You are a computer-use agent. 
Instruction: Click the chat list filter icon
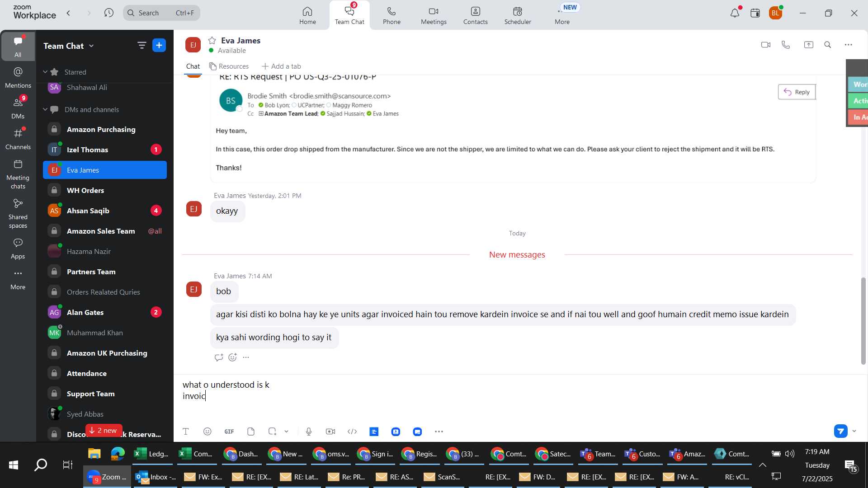pos(142,45)
